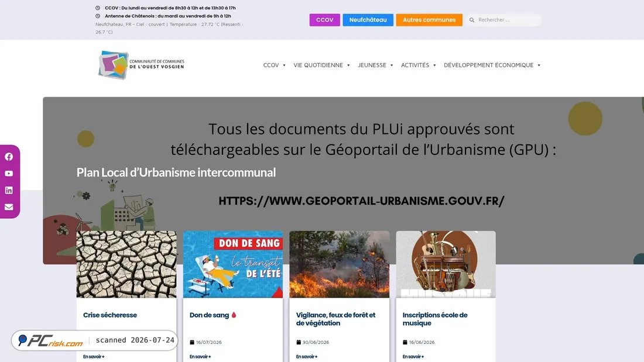Open Plan Local d'Urbanisme intercommunal heading
Screen dimensions: 644x362
pyautogui.click(x=176, y=173)
